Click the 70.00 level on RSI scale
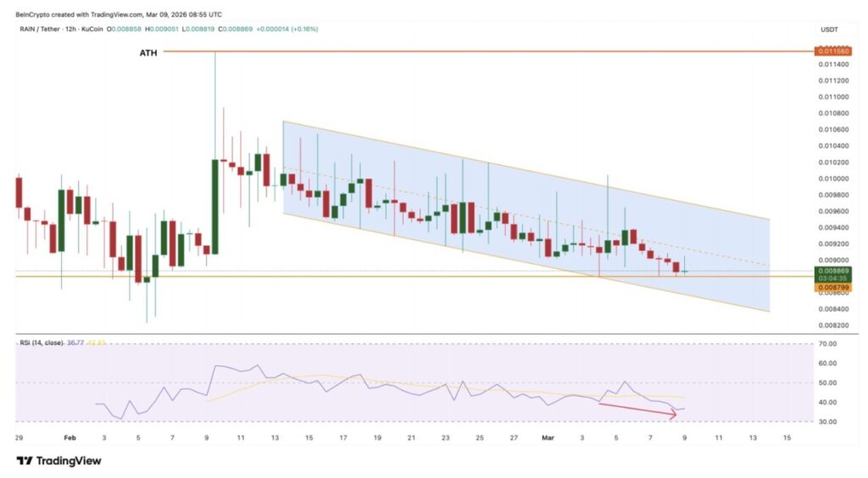The image size is (868, 478). click(x=828, y=344)
